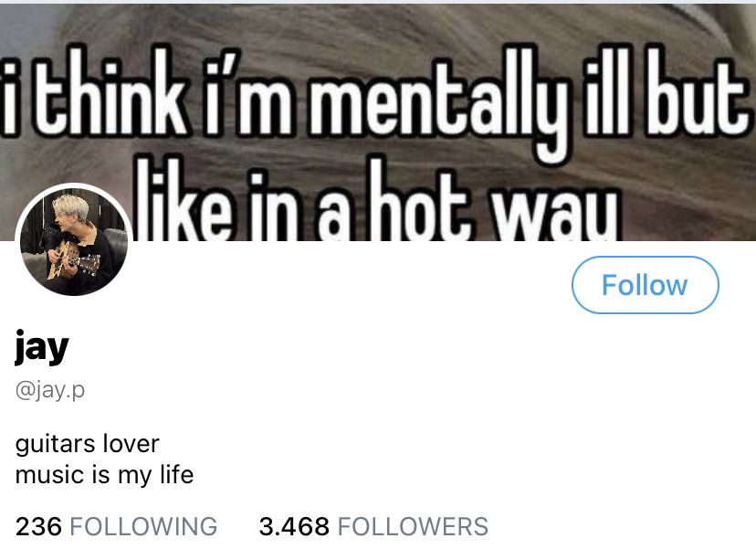Viewport: 756px width, 549px height.
Task: Open jay's circular profile picture
Action: click(74, 241)
